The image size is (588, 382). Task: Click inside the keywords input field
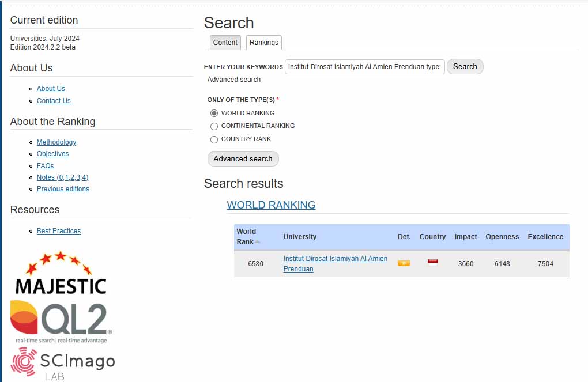click(x=363, y=66)
